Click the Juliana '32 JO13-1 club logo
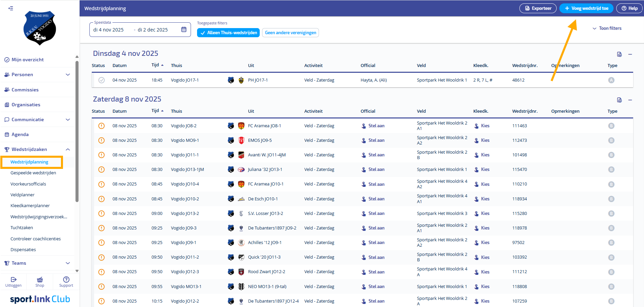 [x=241, y=170]
